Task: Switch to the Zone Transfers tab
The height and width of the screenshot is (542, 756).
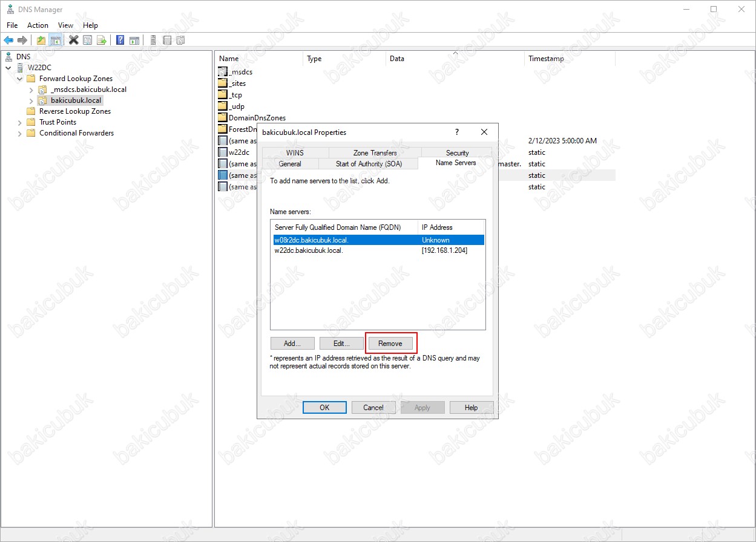Action: 375,153
